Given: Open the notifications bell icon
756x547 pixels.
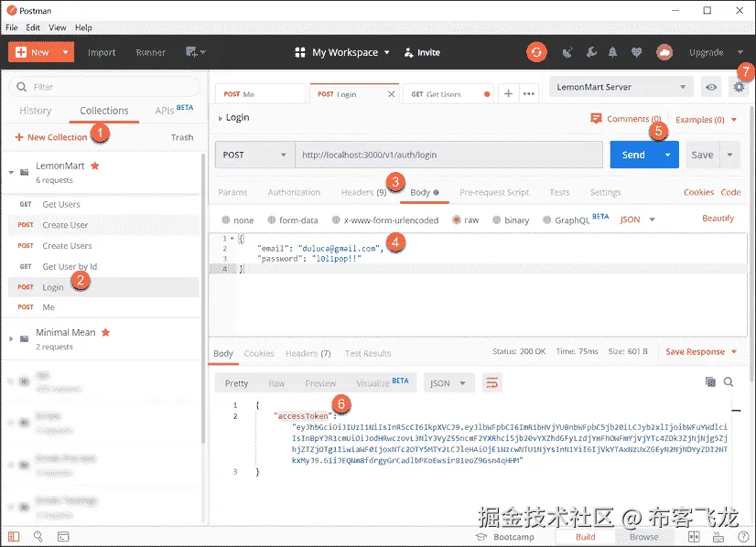Looking at the screenshot, I should (x=612, y=52).
